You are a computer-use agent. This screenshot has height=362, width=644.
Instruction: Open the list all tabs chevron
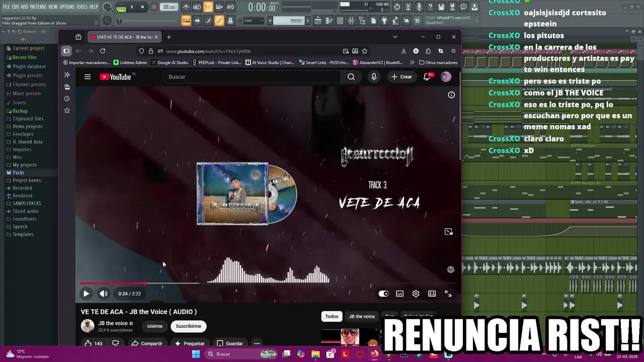click(x=395, y=37)
